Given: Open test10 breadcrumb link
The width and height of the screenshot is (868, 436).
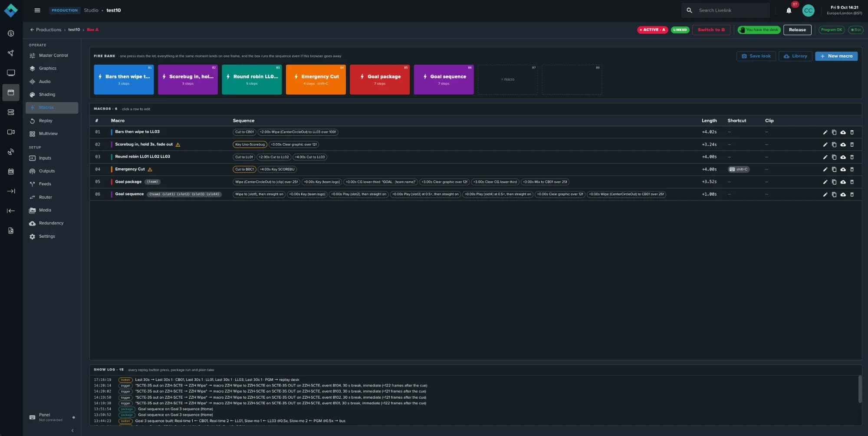Looking at the screenshot, I should click(74, 30).
